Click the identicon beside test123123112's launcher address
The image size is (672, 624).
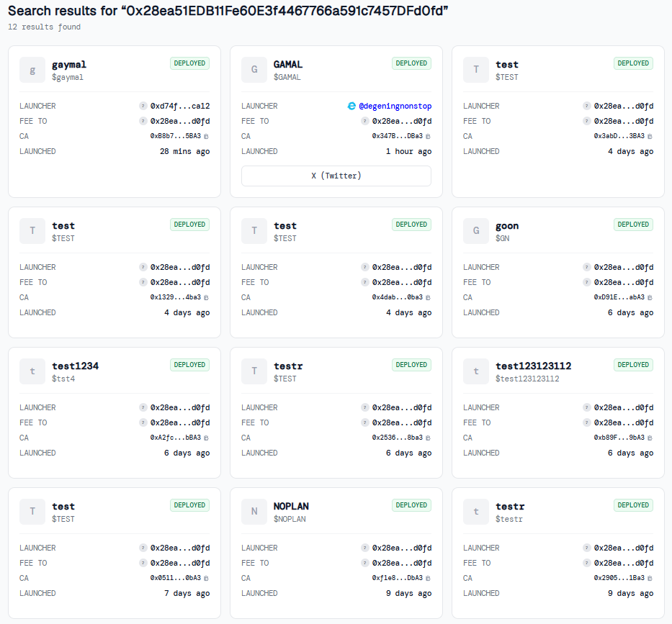[587, 407]
